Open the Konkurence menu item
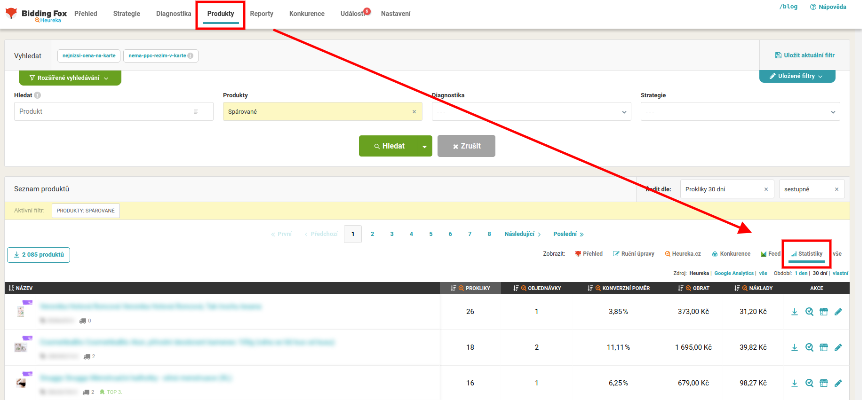 click(x=307, y=14)
